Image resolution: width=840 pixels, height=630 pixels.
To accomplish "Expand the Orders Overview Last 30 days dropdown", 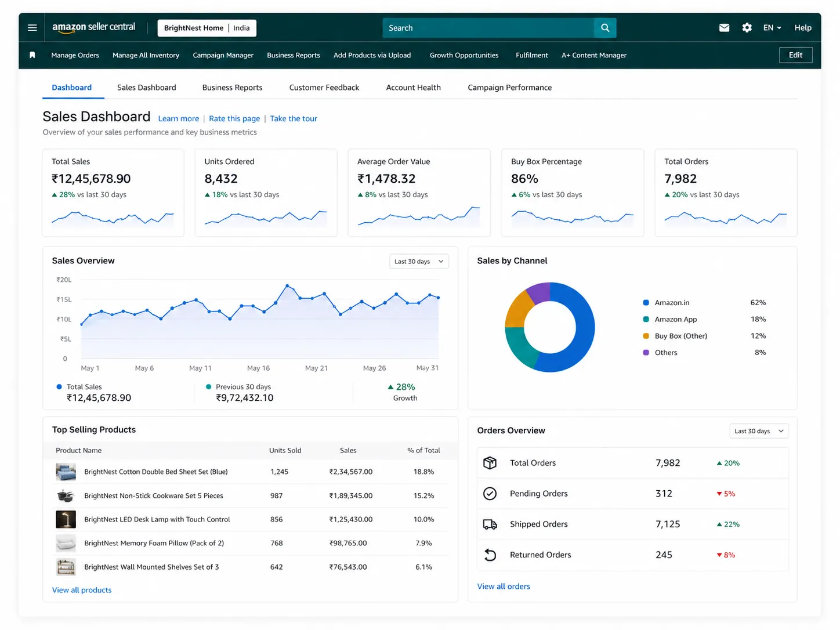I will tap(759, 431).
